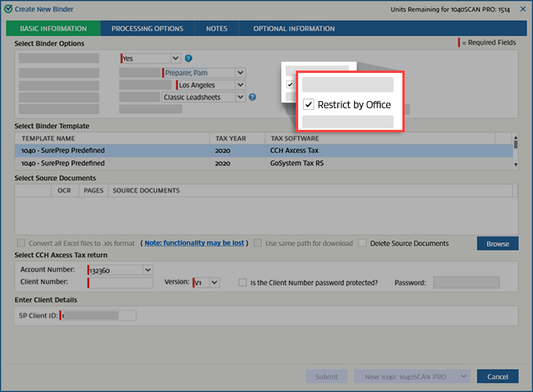Tick the Client Number password protected checkbox
Image resolution: width=533 pixels, height=392 pixels.
[x=243, y=282]
